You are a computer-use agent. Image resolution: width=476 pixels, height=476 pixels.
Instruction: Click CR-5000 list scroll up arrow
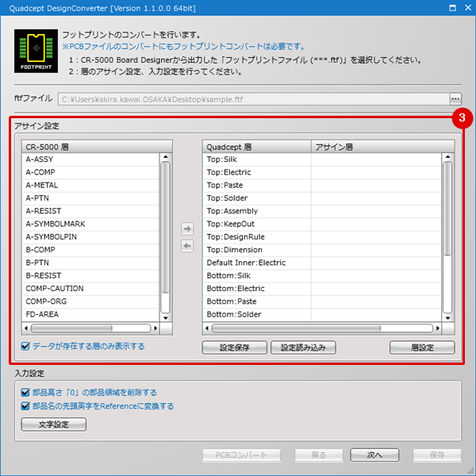pyautogui.click(x=166, y=157)
